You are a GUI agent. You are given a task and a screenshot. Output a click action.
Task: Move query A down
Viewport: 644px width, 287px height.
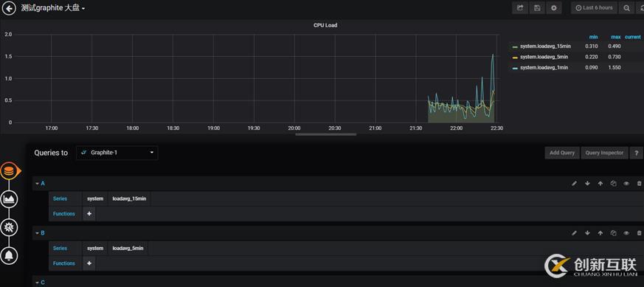tap(587, 184)
